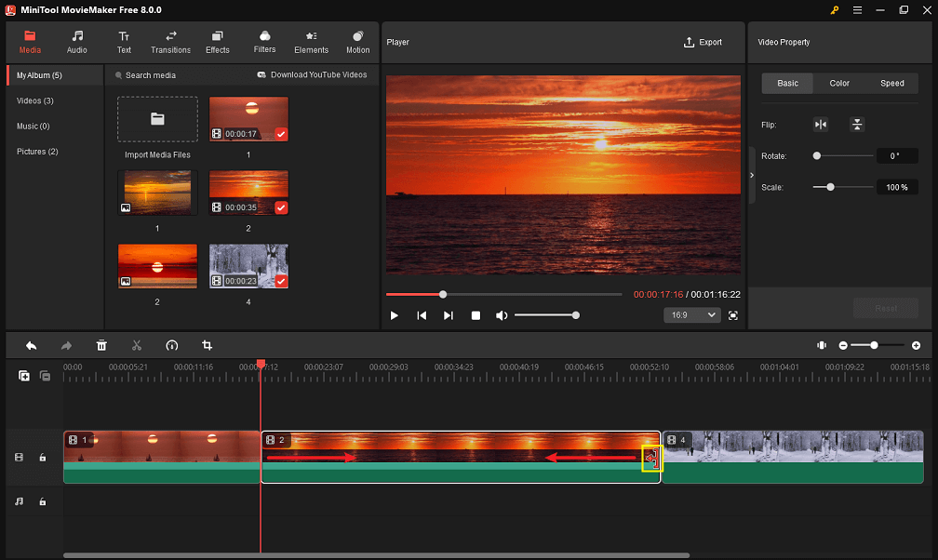Click the key upgrade icon
The width and height of the screenshot is (938, 560).
[x=834, y=10]
